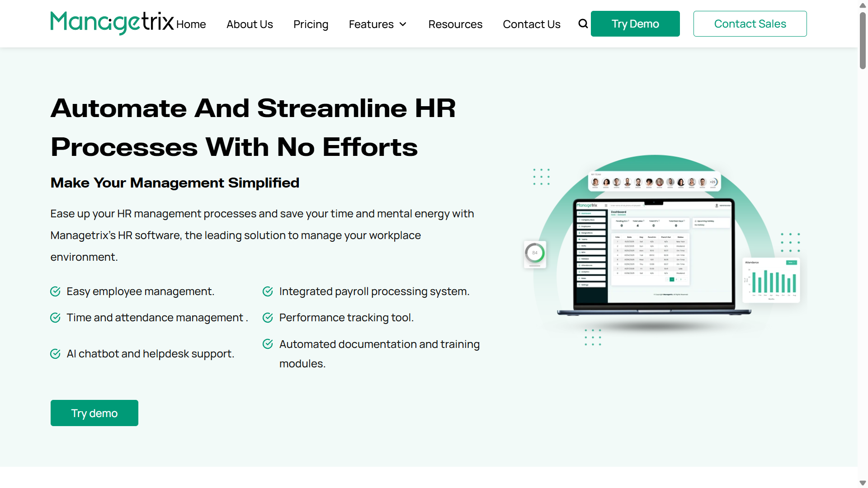Click the checkmark beside Time and attendance management
868x488 pixels.
pos(55,318)
